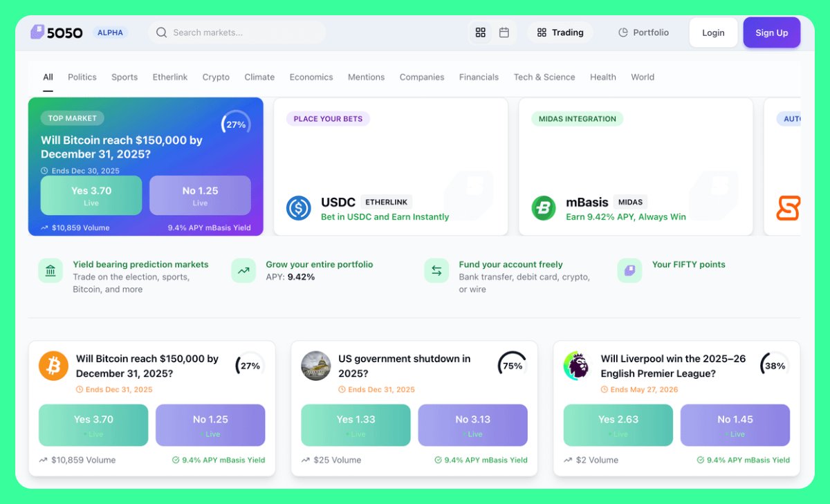
Task: Click Earn 9.42% APY, Always Win text
Action: [x=626, y=217]
